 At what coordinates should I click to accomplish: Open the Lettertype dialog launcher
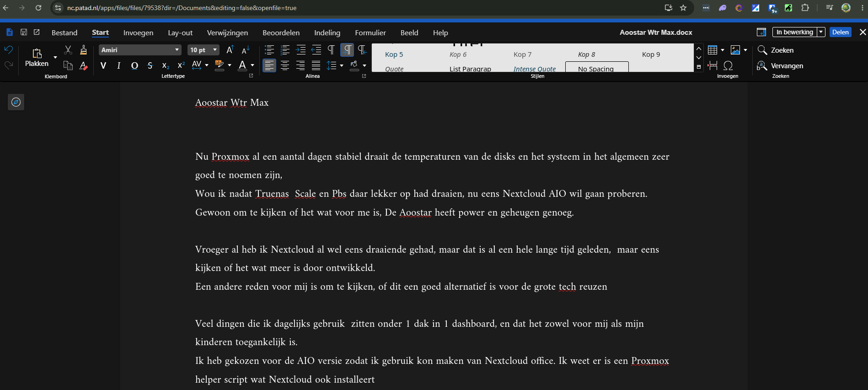(251, 76)
